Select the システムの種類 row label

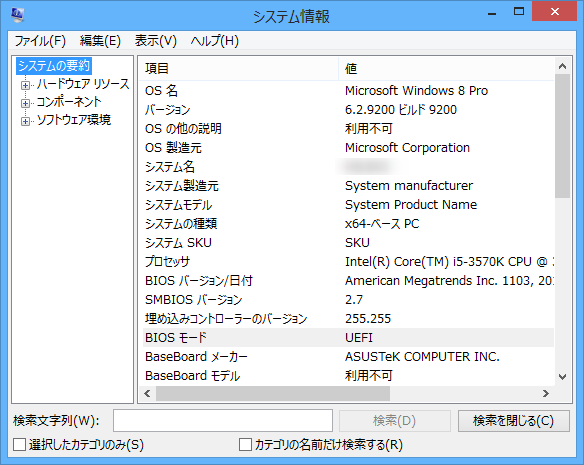coord(181,224)
